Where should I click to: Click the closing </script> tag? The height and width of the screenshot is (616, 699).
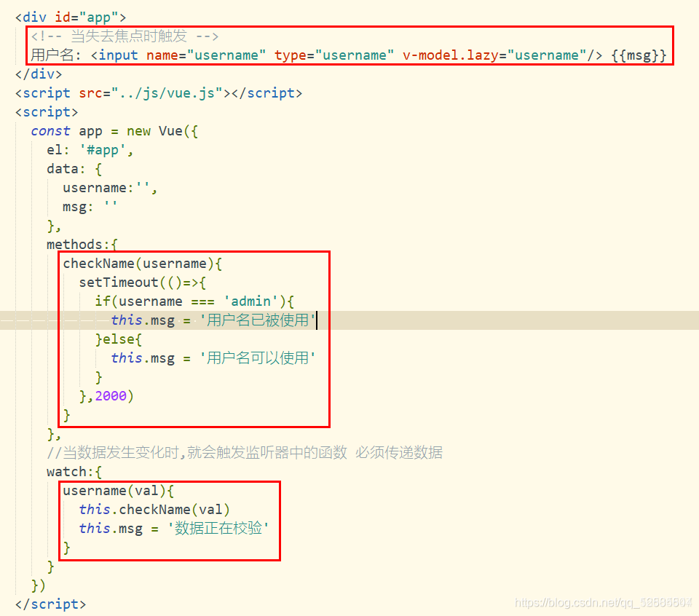click(50, 604)
